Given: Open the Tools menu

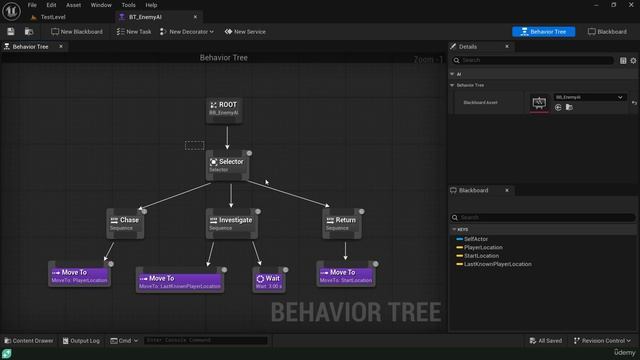Looking at the screenshot, I should pyautogui.click(x=128, y=5).
